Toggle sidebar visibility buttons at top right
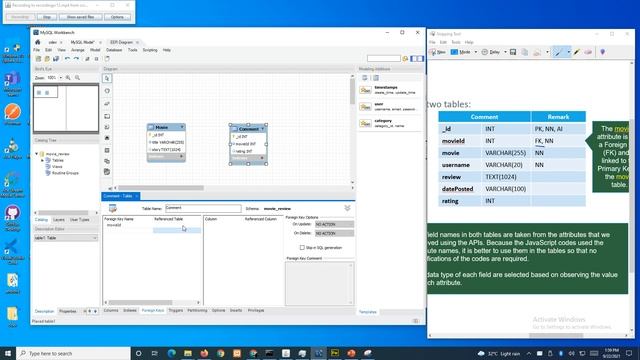Viewport: 640px width, 360px height. pyautogui.click(x=417, y=59)
